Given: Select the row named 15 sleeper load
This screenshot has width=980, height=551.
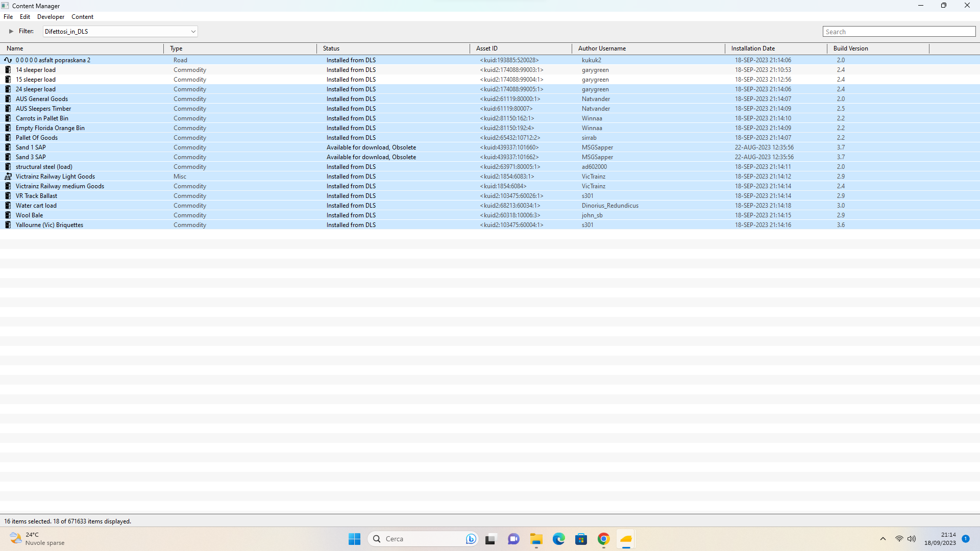Looking at the screenshot, I should point(490,80).
